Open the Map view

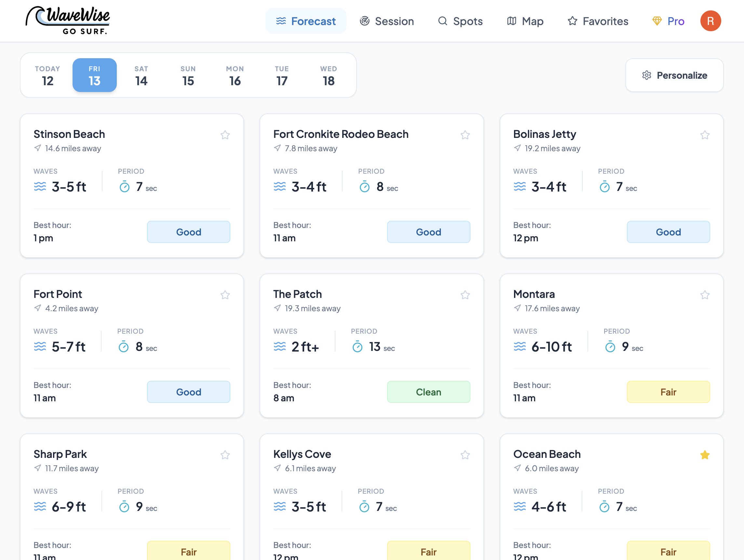(525, 21)
